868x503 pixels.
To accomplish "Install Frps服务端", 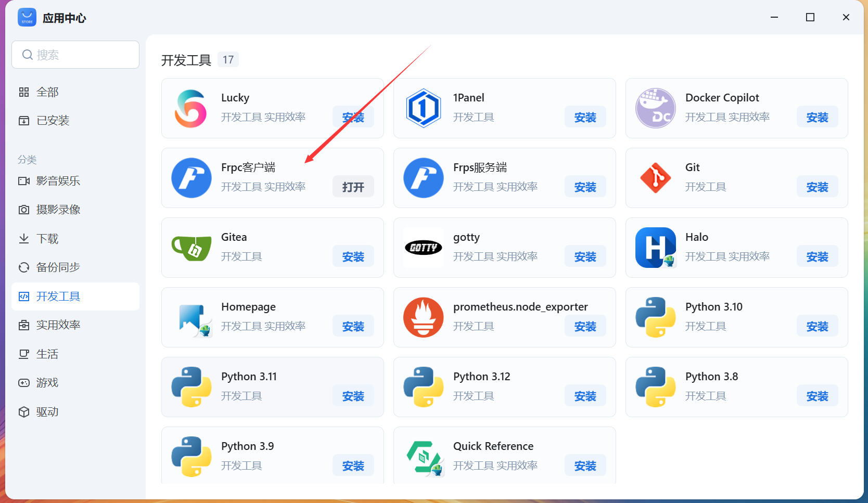I will 585,187.
